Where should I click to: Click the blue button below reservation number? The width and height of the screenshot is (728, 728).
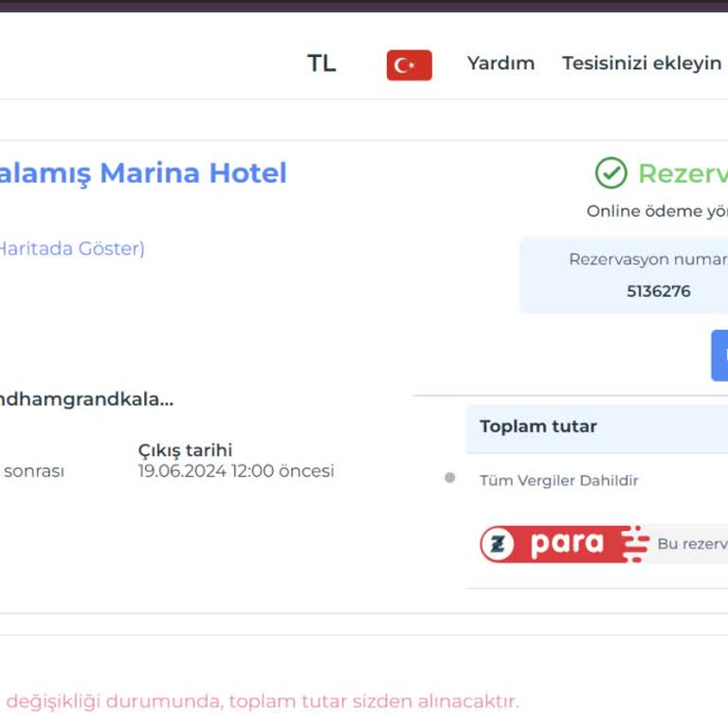[719, 355]
